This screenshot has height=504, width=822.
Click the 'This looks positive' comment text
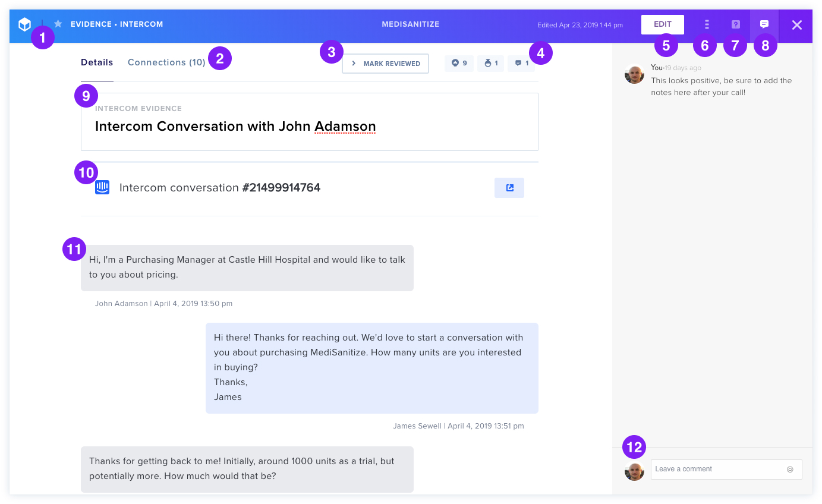coord(722,87)
